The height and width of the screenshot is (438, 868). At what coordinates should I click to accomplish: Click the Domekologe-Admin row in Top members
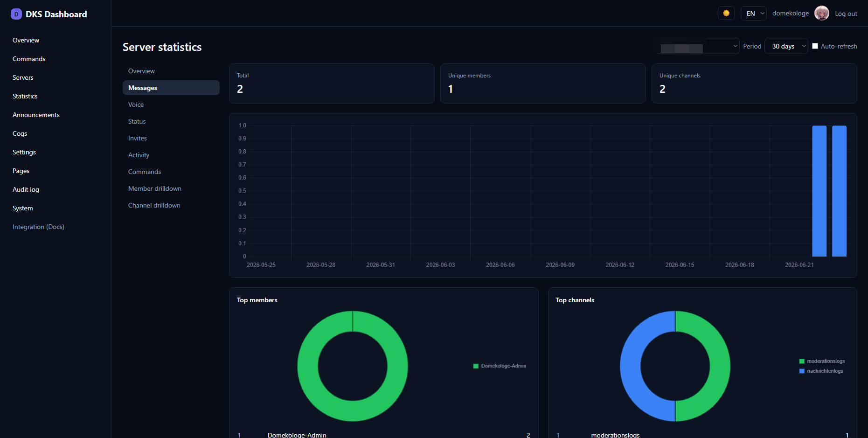(383, 435)
